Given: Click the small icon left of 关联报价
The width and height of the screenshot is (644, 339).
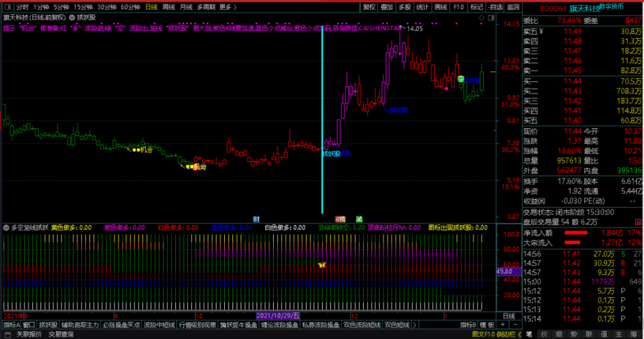Looking at the screenshot, I should click(7, 334).
